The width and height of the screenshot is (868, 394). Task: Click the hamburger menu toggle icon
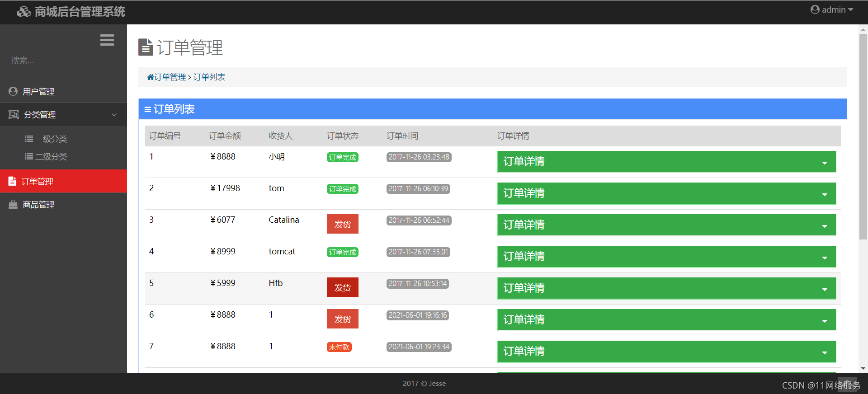(x=107, y=40)
